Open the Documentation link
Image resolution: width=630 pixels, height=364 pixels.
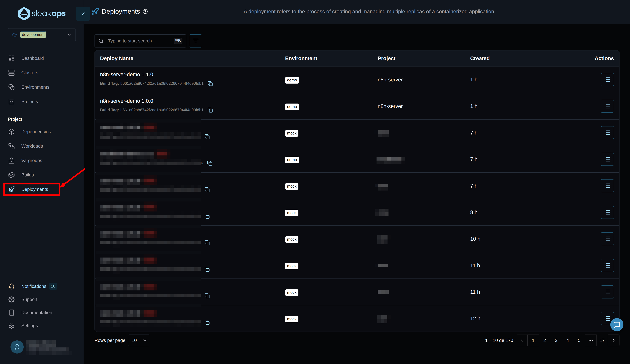point(36,312)
